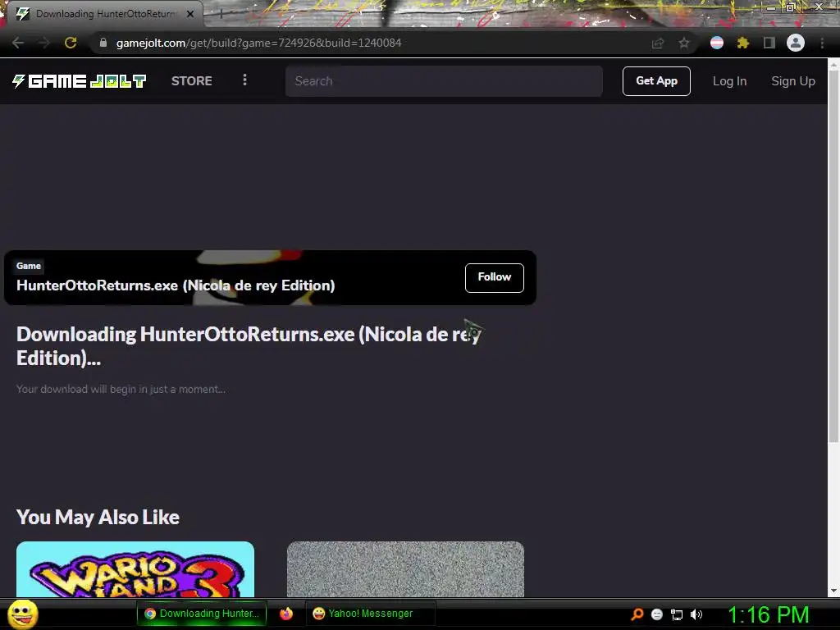Open the Sign Up link
The height and width of the screenshot is (630, 840).
pyautogui.click(x=793, y=81)
